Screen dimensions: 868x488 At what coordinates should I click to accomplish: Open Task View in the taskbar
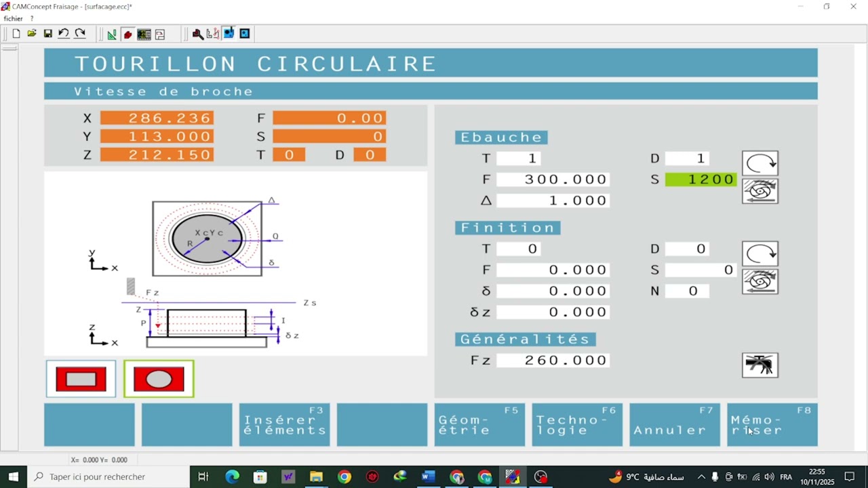203,477
